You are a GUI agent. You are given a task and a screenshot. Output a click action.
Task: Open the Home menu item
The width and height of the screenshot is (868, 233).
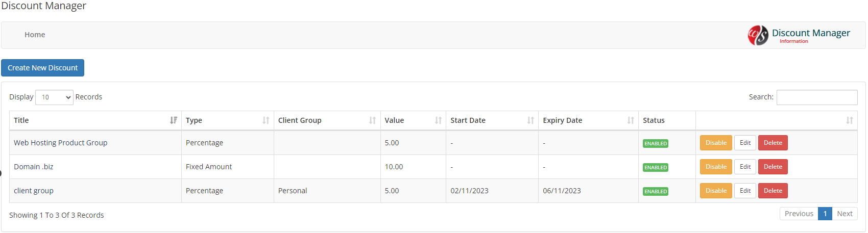tap(35, 35)
